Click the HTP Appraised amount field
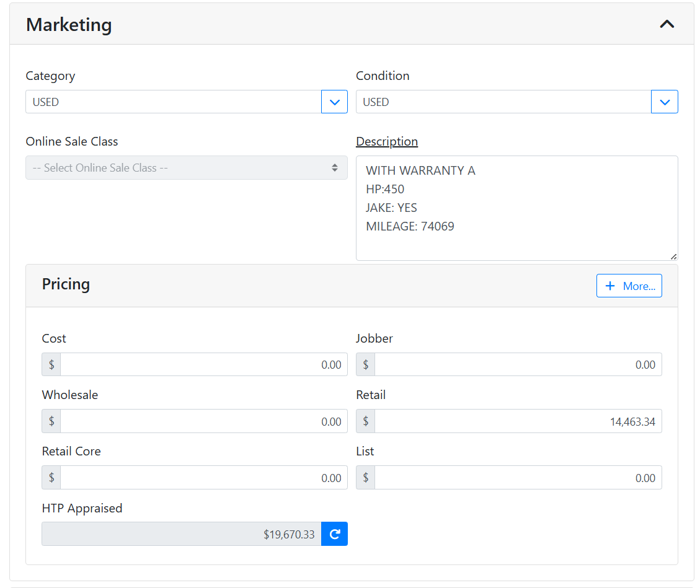The width and height of the screenshot is (700, 588). point(181,534)
